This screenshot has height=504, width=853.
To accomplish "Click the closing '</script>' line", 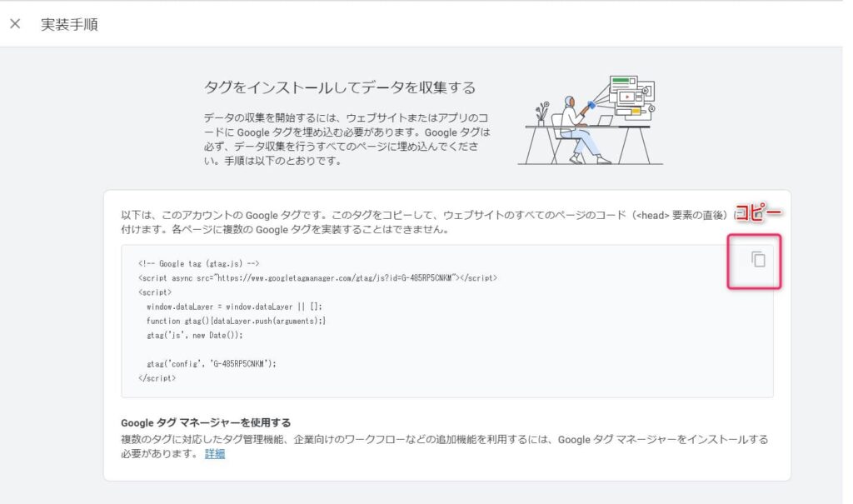I will (157, 378).
